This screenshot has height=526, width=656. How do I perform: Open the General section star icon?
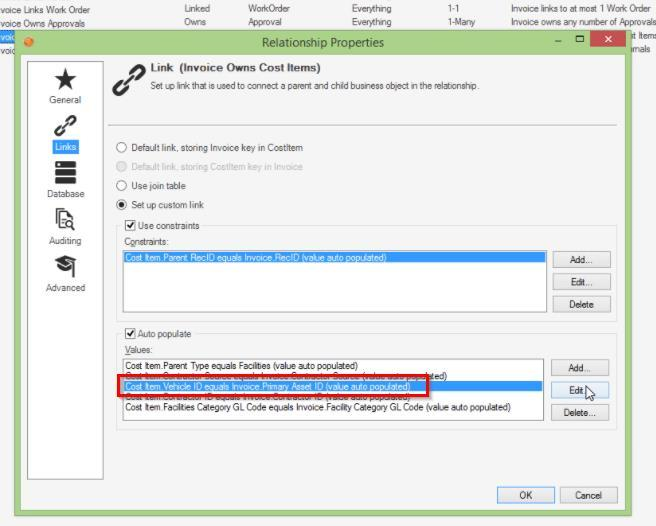[65, 80]
